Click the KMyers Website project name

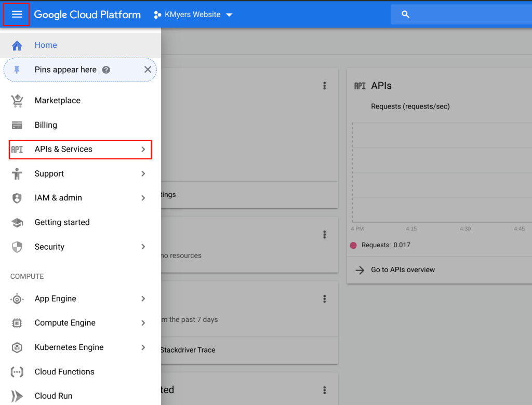192,15
